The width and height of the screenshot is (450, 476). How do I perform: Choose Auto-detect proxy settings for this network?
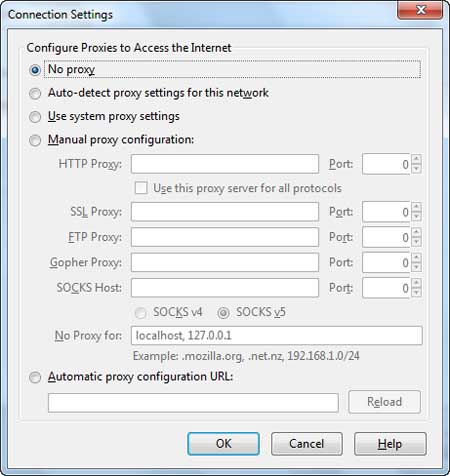pos(35,93)
